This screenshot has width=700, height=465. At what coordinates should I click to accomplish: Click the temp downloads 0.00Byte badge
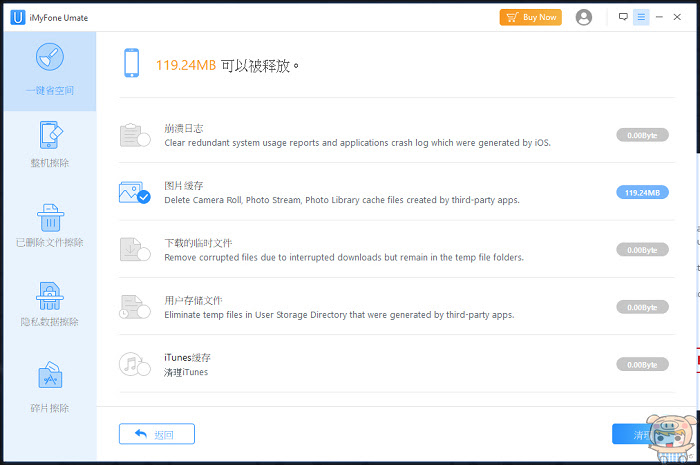642,250
